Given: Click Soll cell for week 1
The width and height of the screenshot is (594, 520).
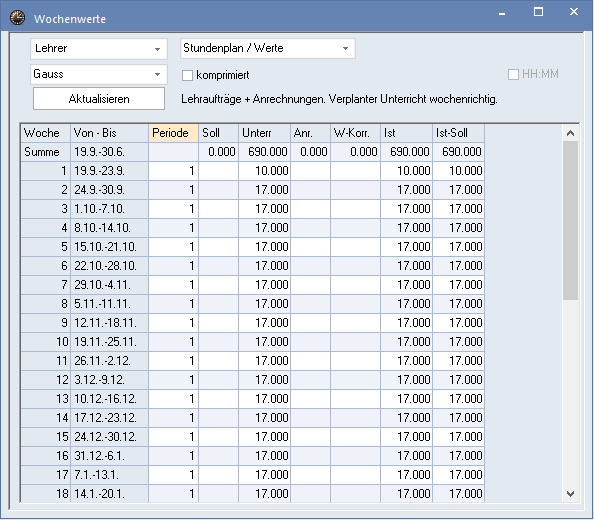Looking at the screenshot, I should point(219,171).
